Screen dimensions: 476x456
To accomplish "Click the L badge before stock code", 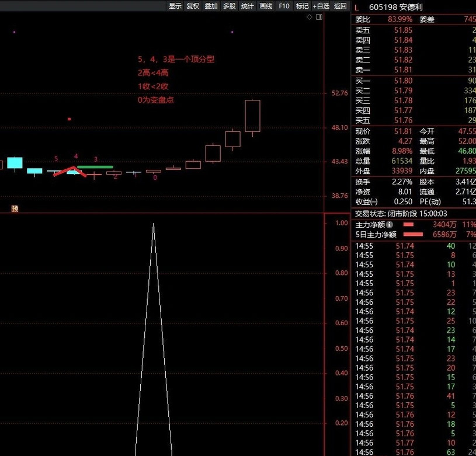I will (x=357, y=7).
